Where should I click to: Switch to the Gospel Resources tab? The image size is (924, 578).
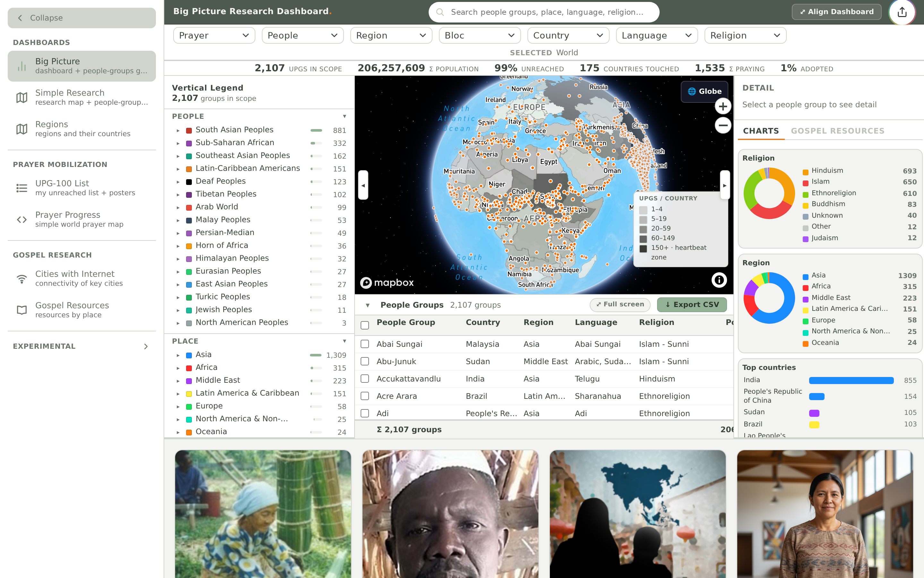[837, 131]
